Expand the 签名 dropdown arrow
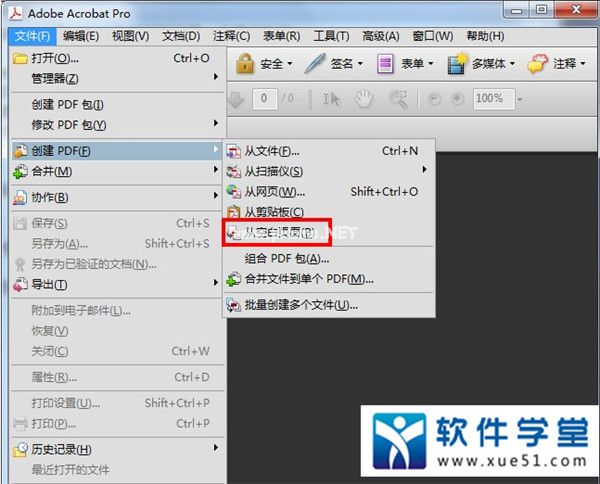 click(x=360, y=64)
